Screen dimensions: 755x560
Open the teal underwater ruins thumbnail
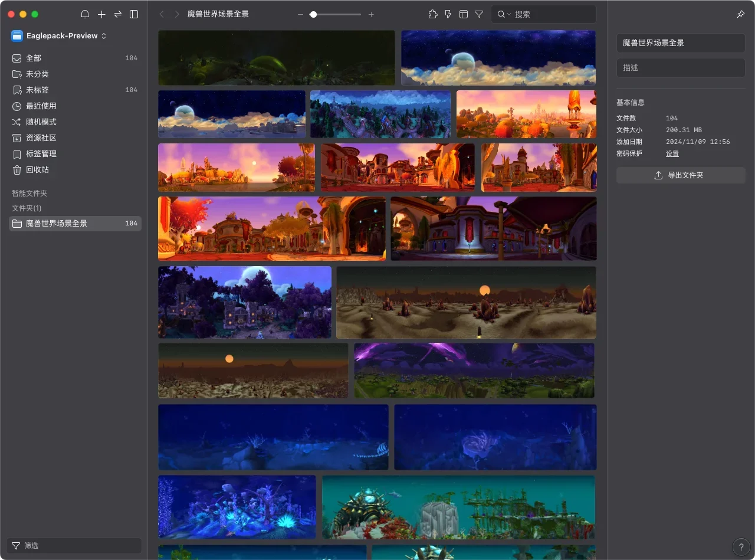point(459,507)
